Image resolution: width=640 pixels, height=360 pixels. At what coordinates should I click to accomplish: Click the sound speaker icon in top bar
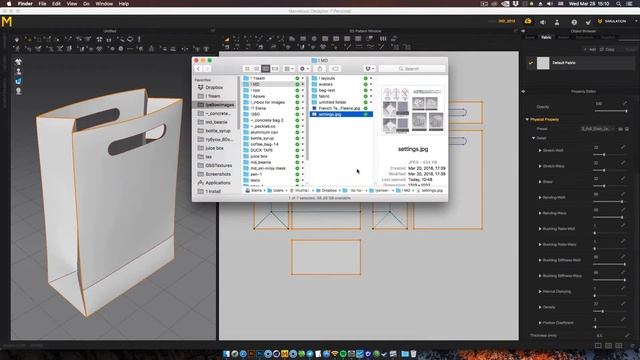543,22
